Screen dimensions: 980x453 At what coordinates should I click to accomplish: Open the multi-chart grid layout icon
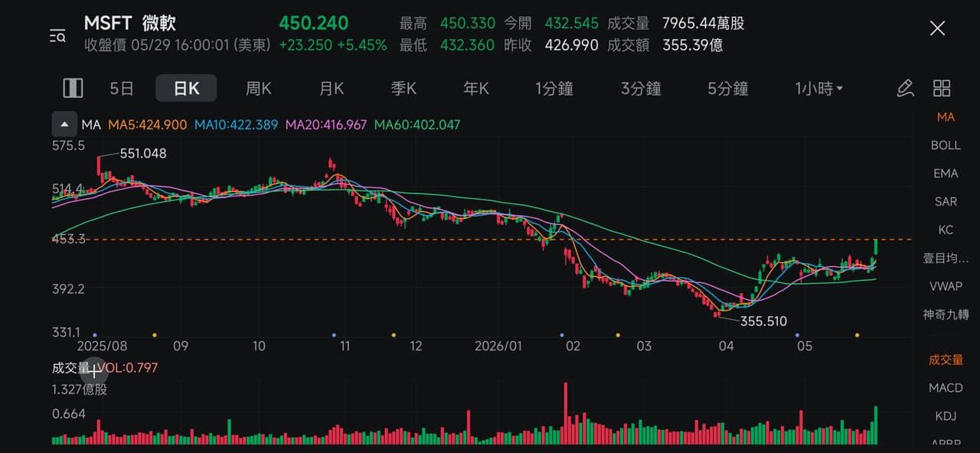pyautogui.click(x=942, y=88)
